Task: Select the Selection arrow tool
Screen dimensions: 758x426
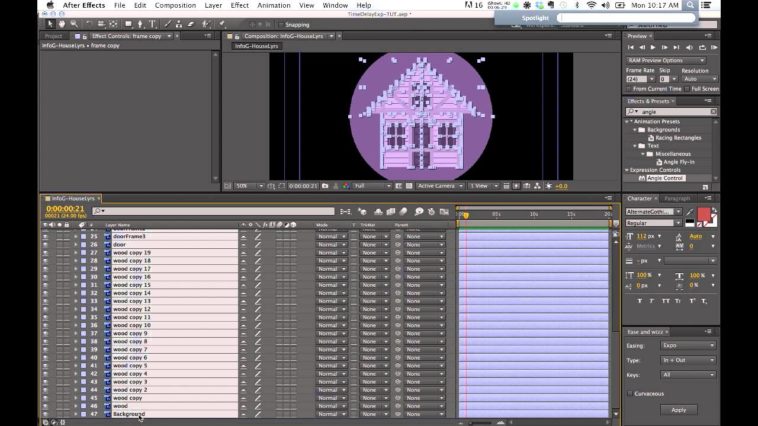Action: click(x=48, y=24)
